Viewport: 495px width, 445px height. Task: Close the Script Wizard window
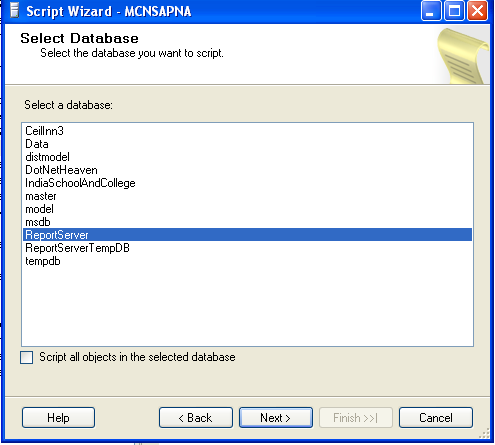477,11
